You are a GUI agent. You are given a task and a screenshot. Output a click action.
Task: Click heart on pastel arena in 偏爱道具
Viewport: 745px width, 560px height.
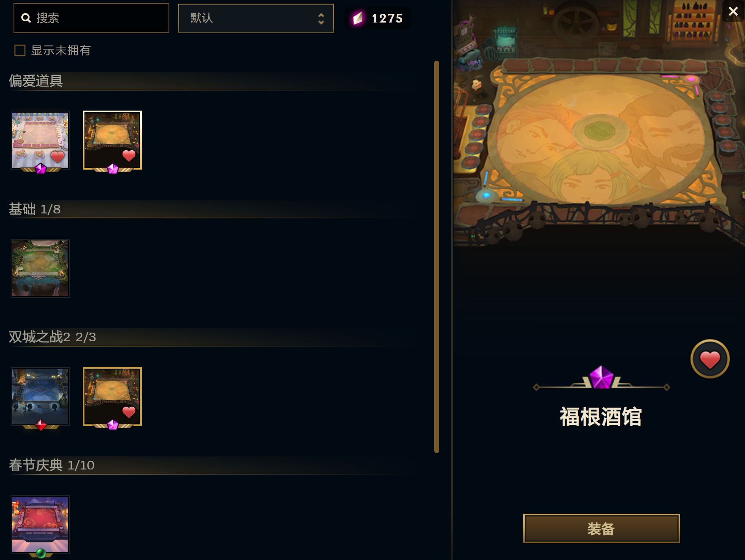tap(58, 156)
